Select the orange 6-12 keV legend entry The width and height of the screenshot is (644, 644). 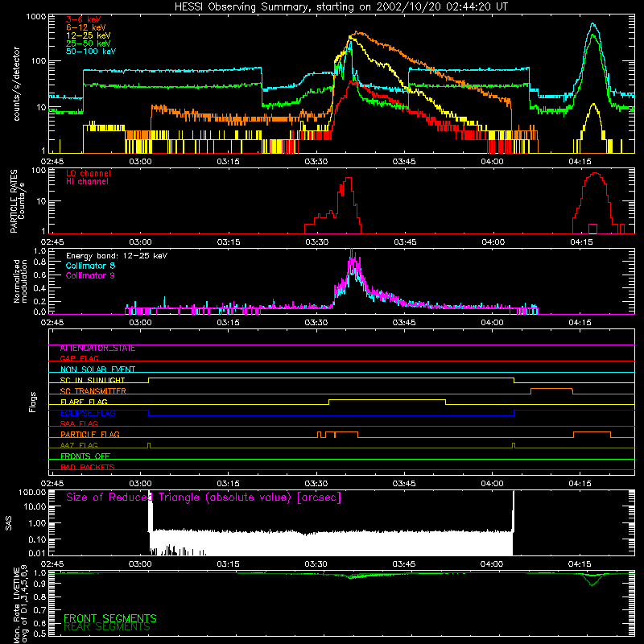pyautogui.click(x=86, y=27)
